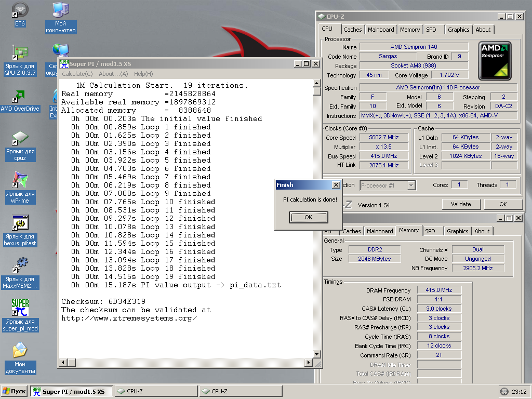
Task: Activate the first CPU-Z taskbar button
Action: coord(156,391)
